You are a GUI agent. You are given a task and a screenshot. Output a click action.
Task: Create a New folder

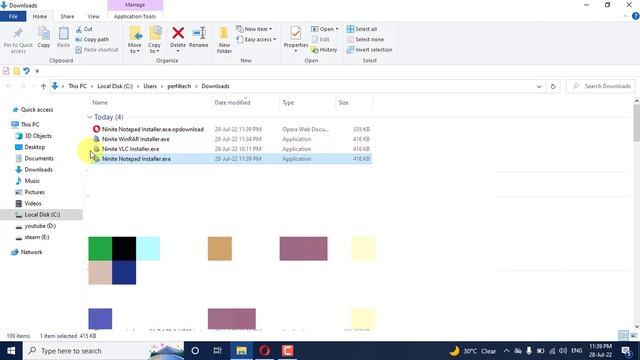224,40
